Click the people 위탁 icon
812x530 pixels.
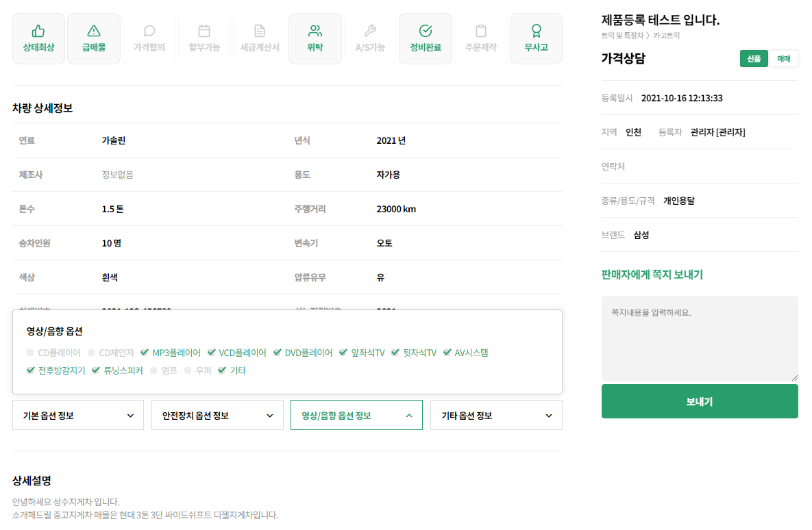tap(315, 31)
